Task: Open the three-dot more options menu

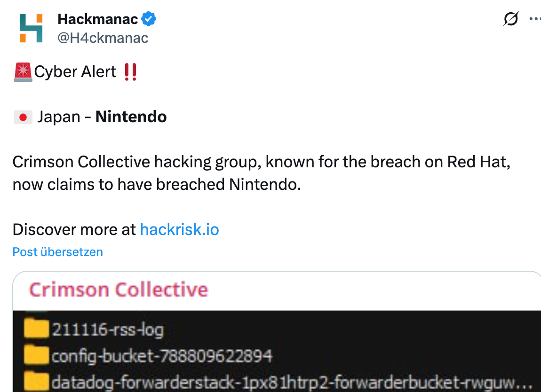Action: [x=535, y=19]
